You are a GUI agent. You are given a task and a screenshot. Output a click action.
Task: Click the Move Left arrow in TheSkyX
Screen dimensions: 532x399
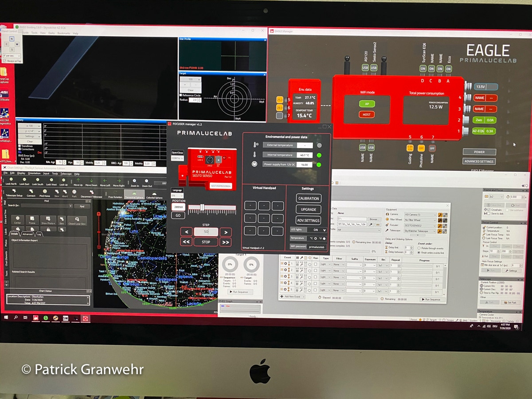[105, 180]
